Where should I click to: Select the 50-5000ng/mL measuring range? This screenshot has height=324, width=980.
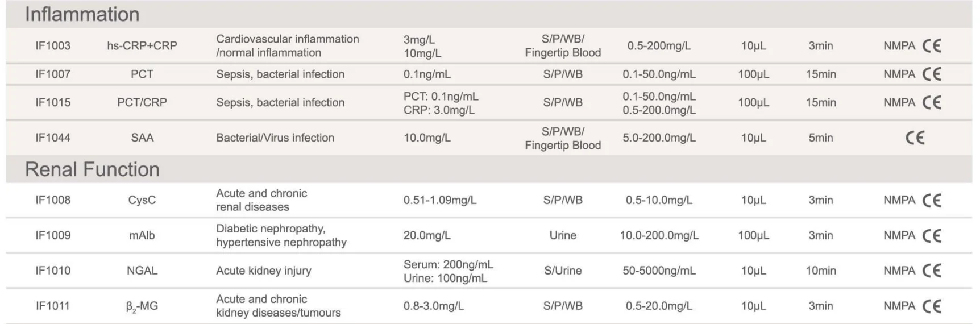pos(659,271)
